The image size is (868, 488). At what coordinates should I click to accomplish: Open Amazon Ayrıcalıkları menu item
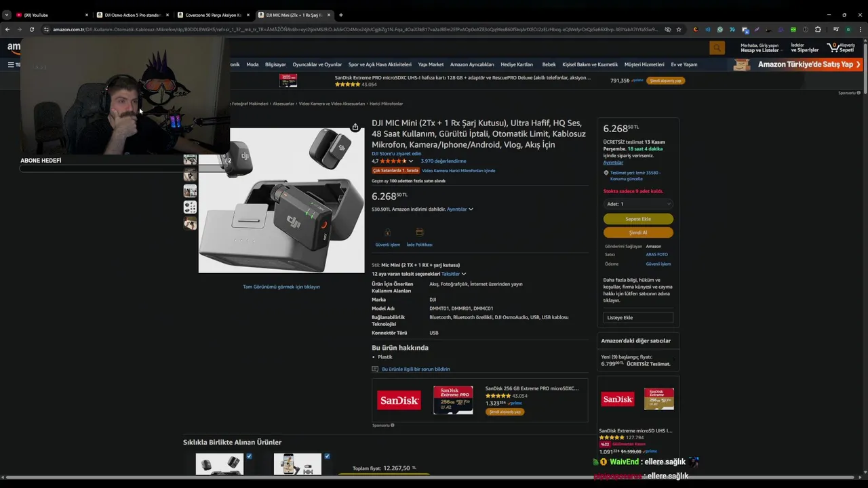pyautogui.click(x=472, y=64)
